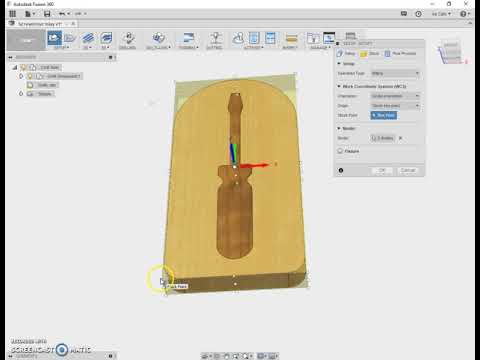Click the Cutting tool icon
The width and height of the screenshot is (480, 360).
(x=215, y=38)
